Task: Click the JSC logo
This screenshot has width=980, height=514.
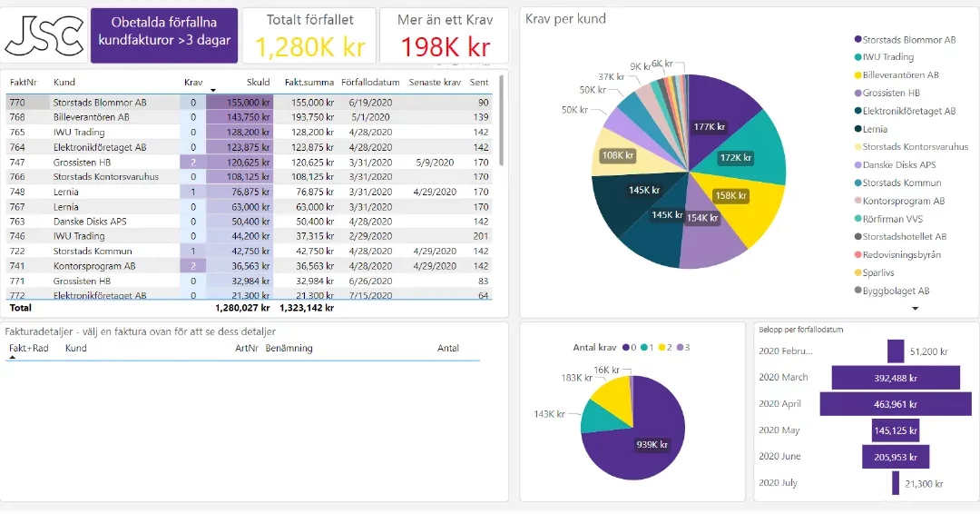Action: click(x=44, y=35)
